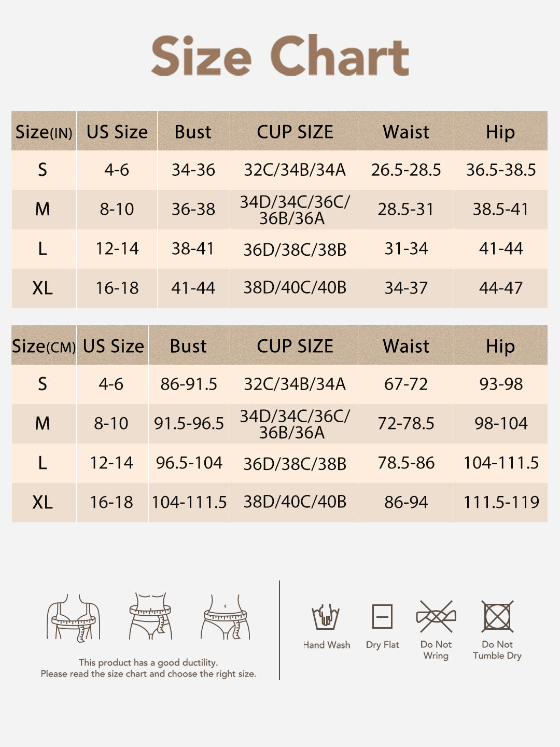Select the Size (CM) table header
The image size is (560, 747).
tap(44, 346)
